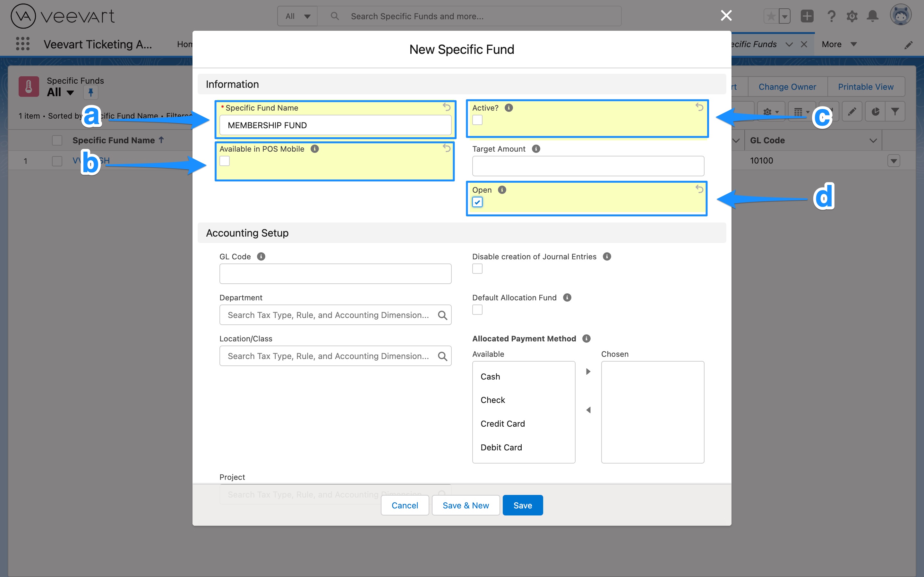Screen dimensions: 924x577
Task: Click the Printable View button
Action: point(865,87)
